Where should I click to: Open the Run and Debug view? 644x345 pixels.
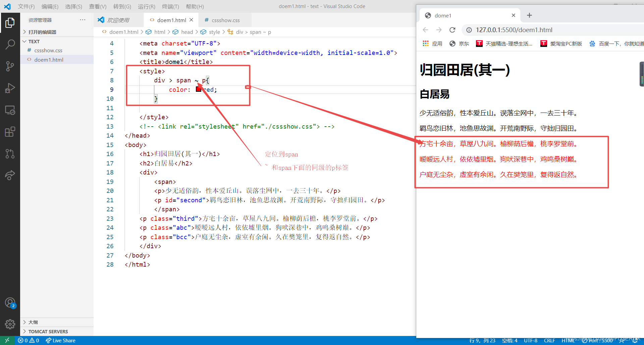[10, 88]
